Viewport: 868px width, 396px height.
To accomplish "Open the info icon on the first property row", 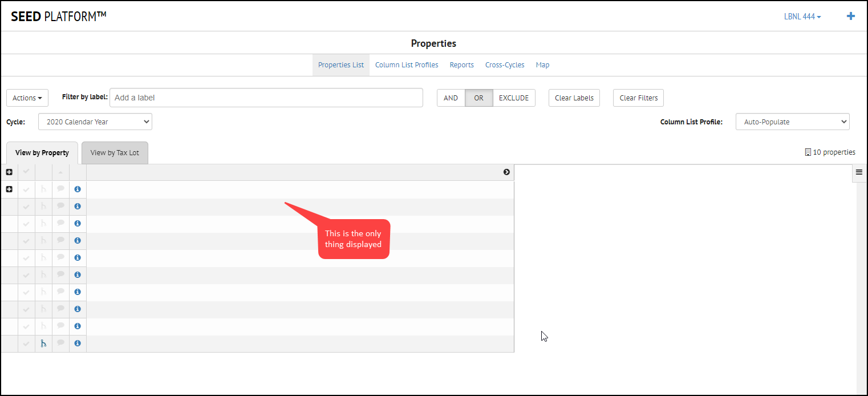I will tap(78, 189).
